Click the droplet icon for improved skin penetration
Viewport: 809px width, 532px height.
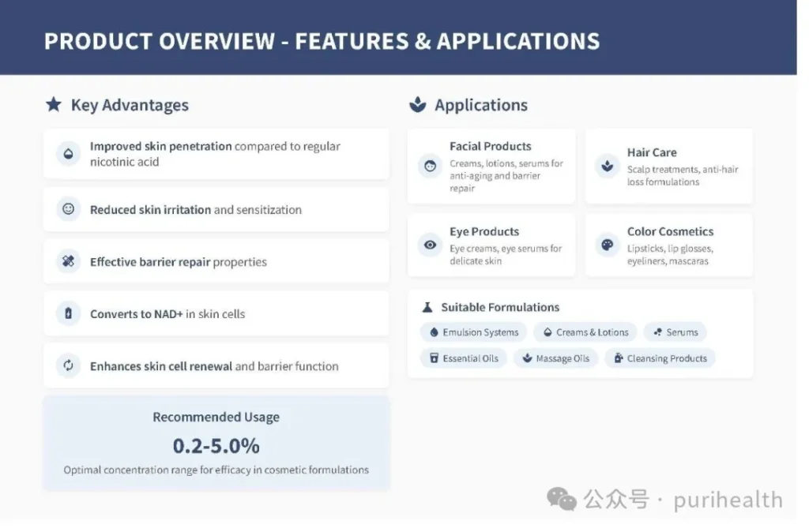tap(69, 154)
